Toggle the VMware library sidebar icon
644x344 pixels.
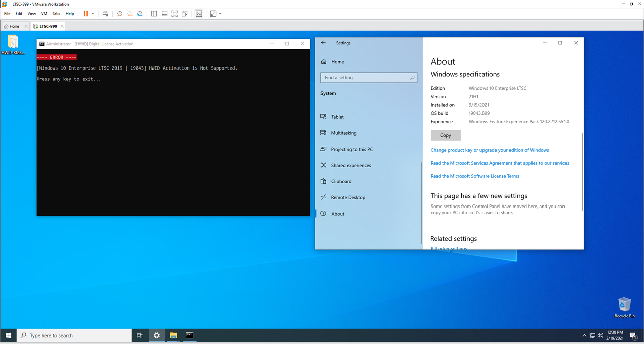point(154,14)
